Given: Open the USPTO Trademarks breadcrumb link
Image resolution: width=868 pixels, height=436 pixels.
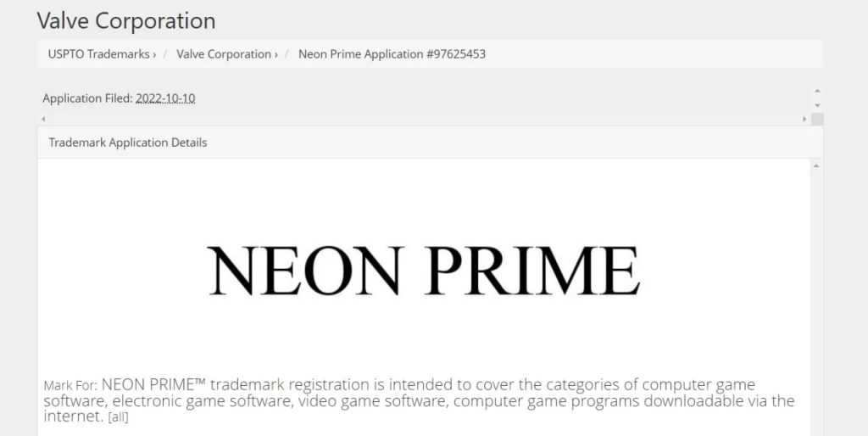Looking at the screenshot, I should point(98,54).
